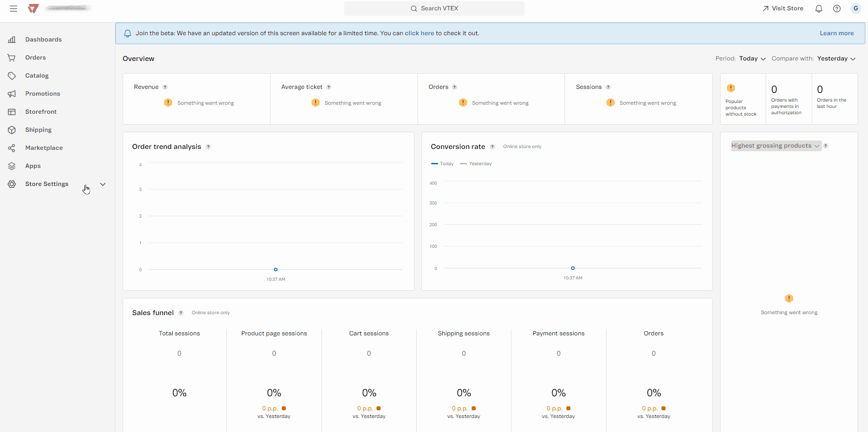The height and width of the screenshot is (432, 868).
Task: Toggle the Today legend series
Action: click(443, 164)
